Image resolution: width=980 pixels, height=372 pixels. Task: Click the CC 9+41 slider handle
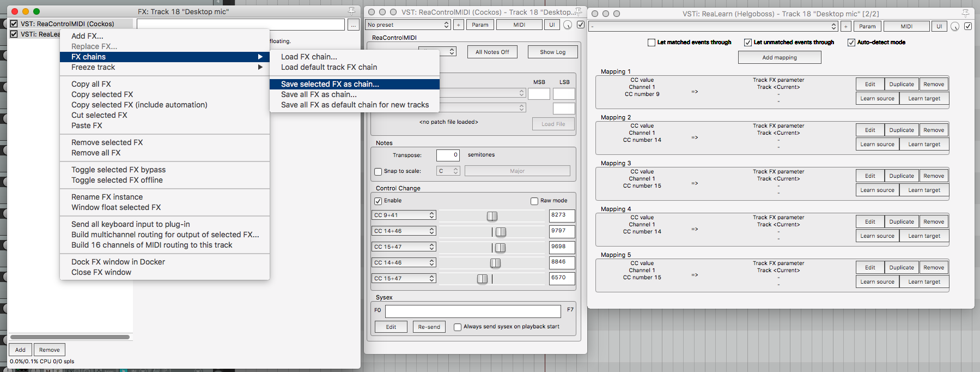click(x=492, y=216)
